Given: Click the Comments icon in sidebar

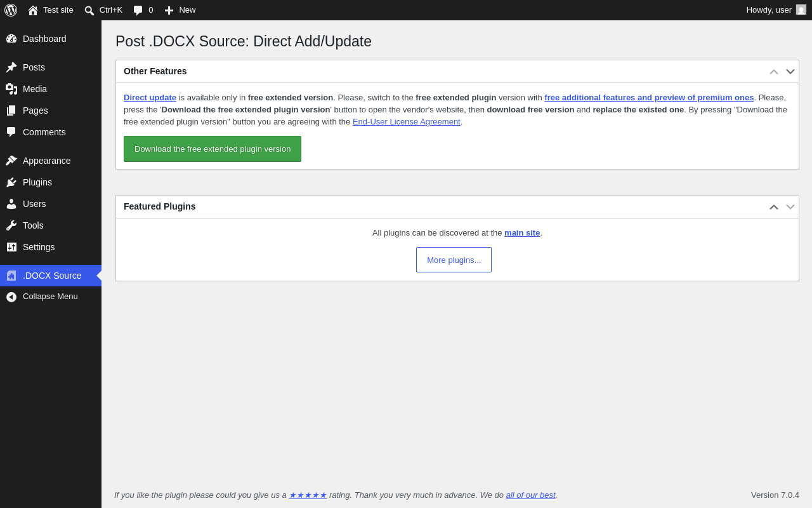Looking at the screenshot, I should (11, 132).
